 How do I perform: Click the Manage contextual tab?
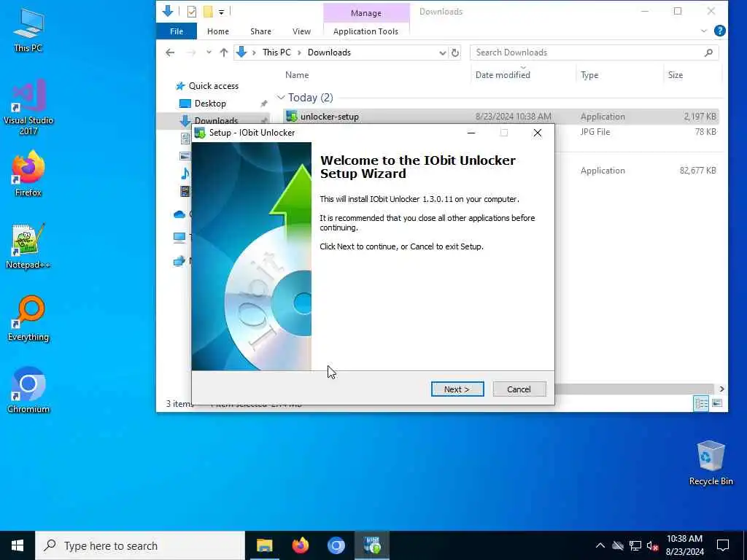click(366, 13)
